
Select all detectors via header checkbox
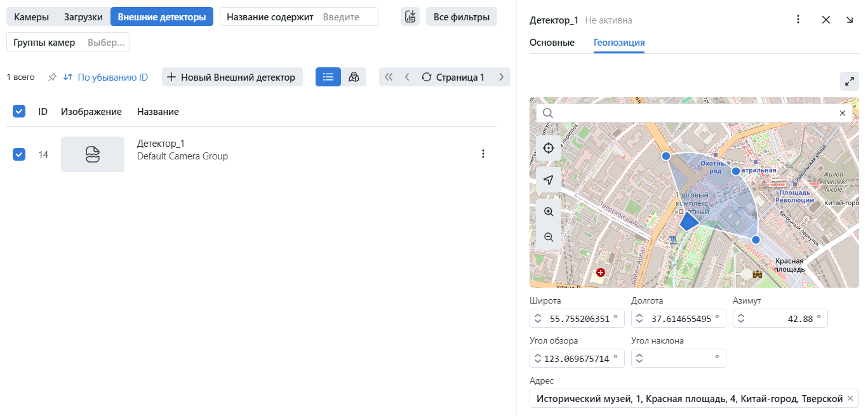(x=18, y=111)
